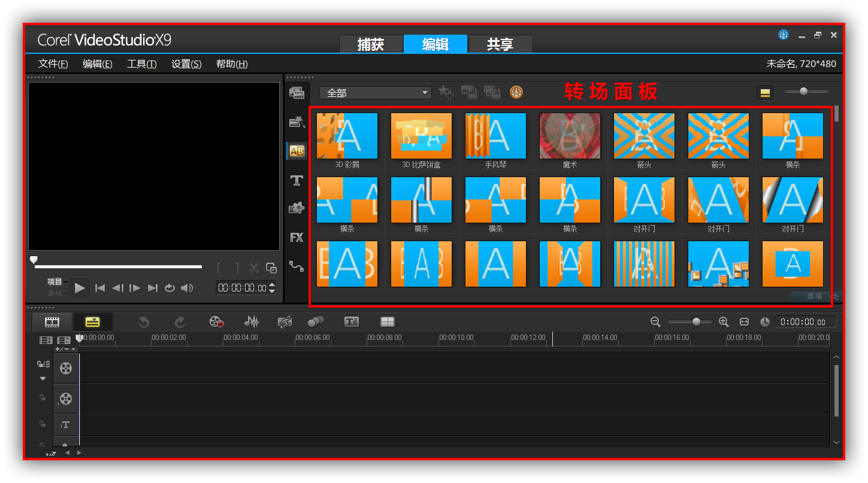
Task: Toggle the library list/thumbnail view mode
Action: click(x=765, y=92)
